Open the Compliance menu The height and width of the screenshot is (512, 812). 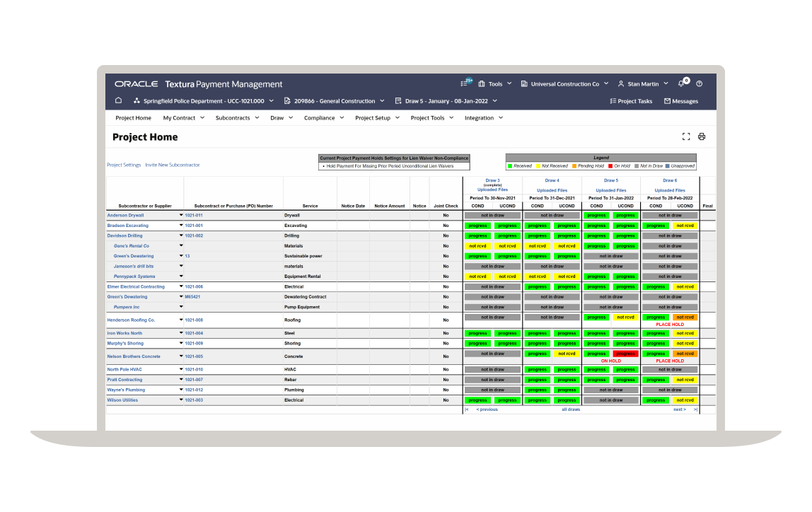[x=318, y=117]
